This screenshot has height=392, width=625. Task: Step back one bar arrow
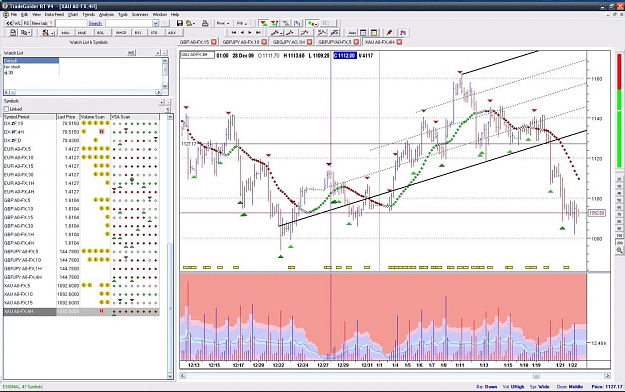242,33
